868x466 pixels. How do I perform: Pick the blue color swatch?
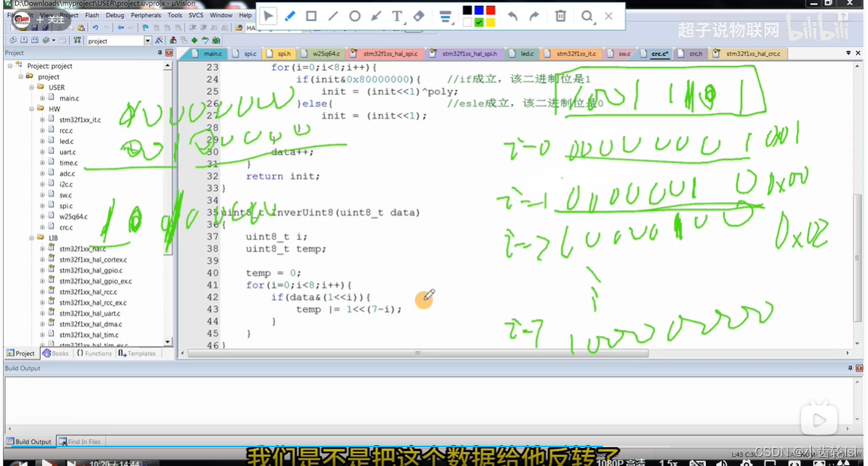[479, 10]
